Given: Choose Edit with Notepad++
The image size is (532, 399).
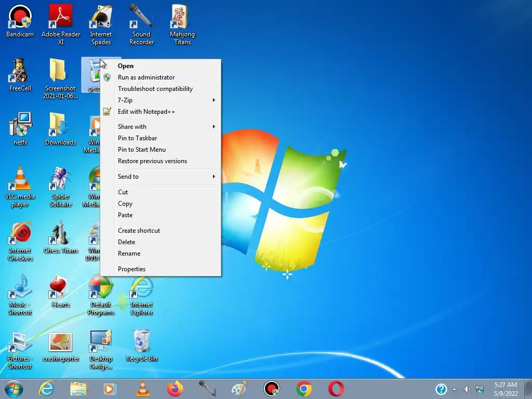Looking at the screenshot, I should pyautogui.click(x=161, y=112).
